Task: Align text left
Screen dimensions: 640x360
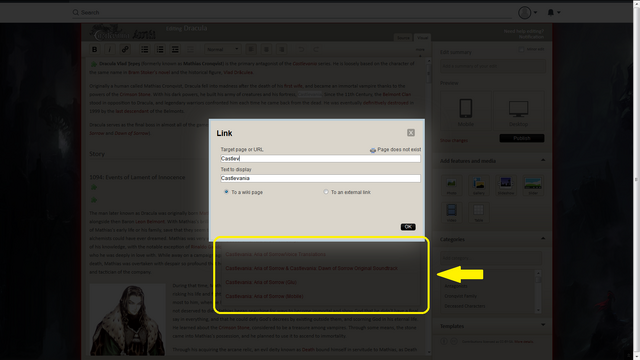Action: tap(251, 49)
